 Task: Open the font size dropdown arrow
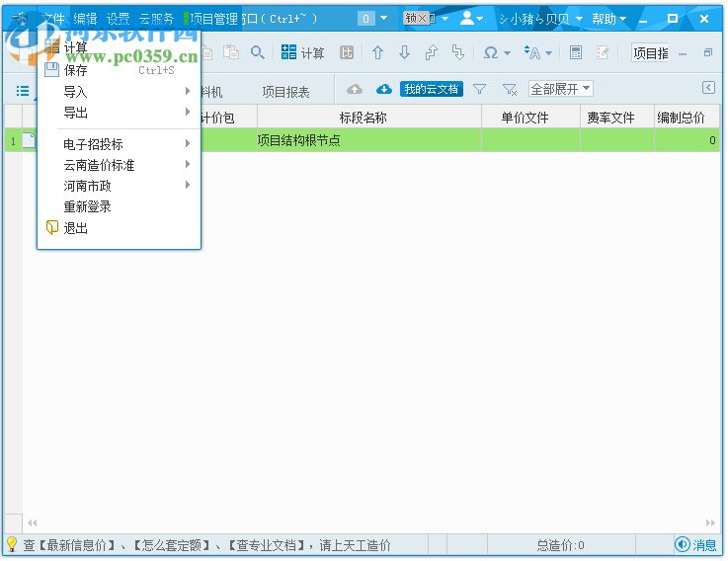(x=549, y=53)
